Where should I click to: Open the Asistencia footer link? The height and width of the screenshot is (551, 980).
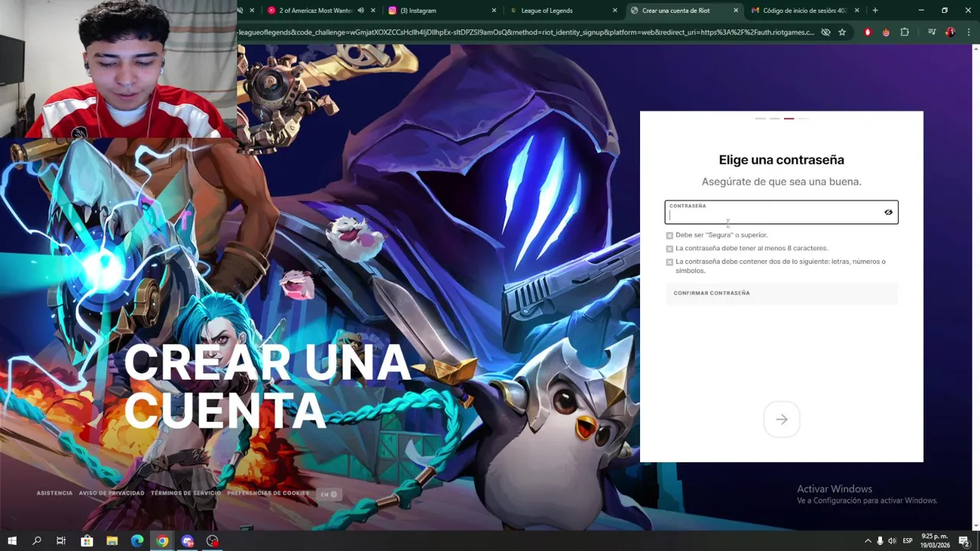coord(54,494)
